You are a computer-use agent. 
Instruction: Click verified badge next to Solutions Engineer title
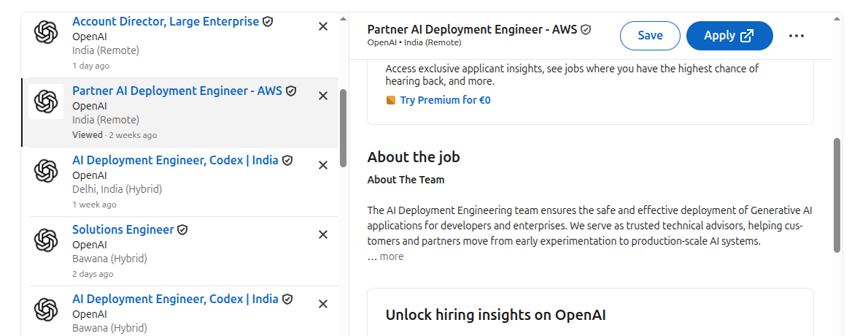tap(182, 229)
